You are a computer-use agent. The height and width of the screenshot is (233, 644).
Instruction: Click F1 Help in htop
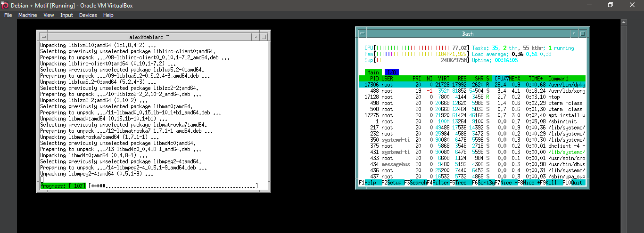370,183
